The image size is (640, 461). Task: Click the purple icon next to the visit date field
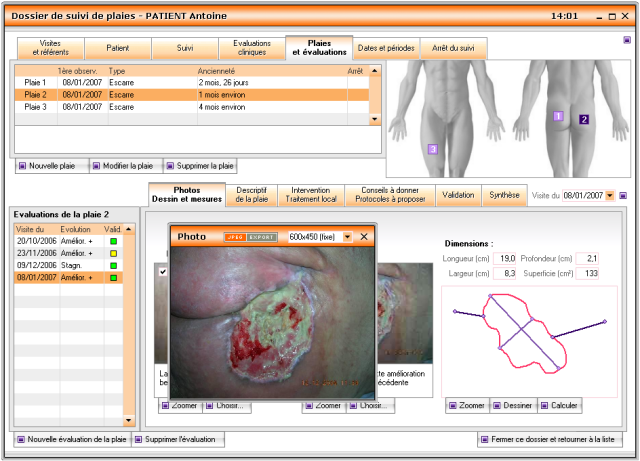623,196
